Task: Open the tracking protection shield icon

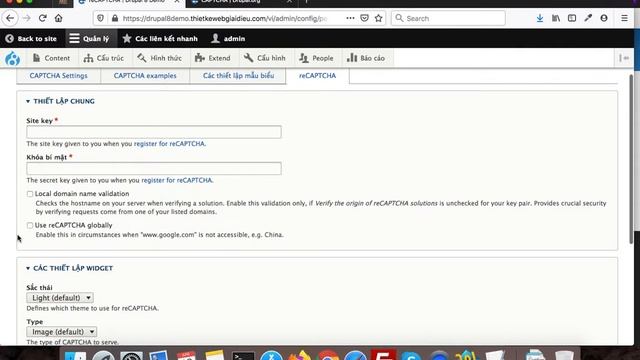Action: pyautogui.click(x=100, y=18)
